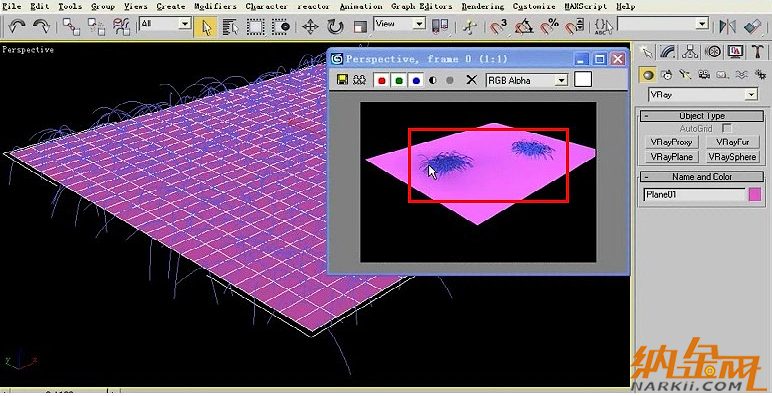
Task: Open the File menu
Action: tap(11, 6)
